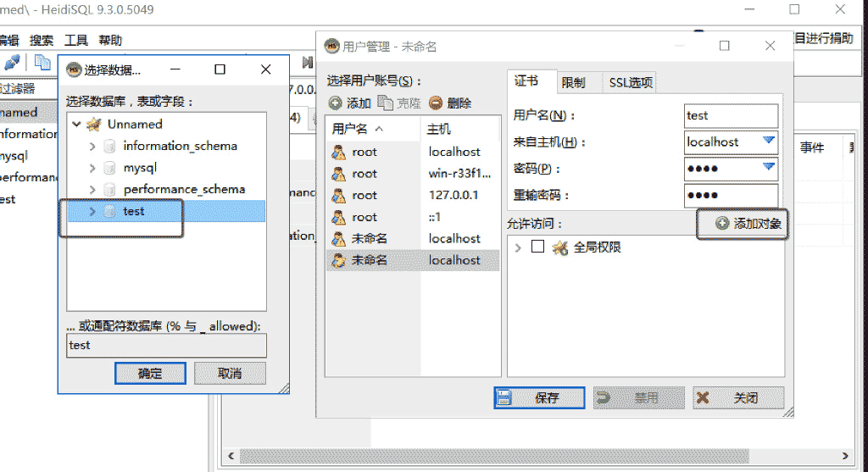The height and width of the screenshot is (472, 868).
Task: Click the right arrow of horizontal scrollbar
Action: point(845,456)
